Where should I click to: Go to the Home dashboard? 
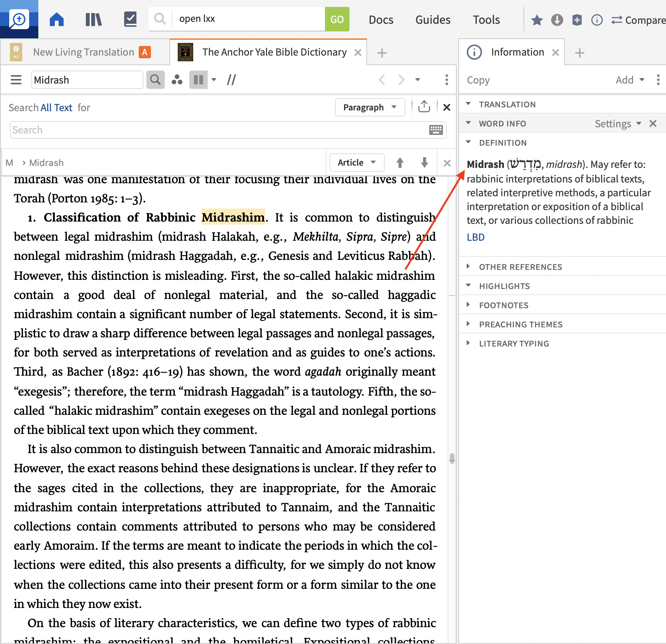[57, 19]
